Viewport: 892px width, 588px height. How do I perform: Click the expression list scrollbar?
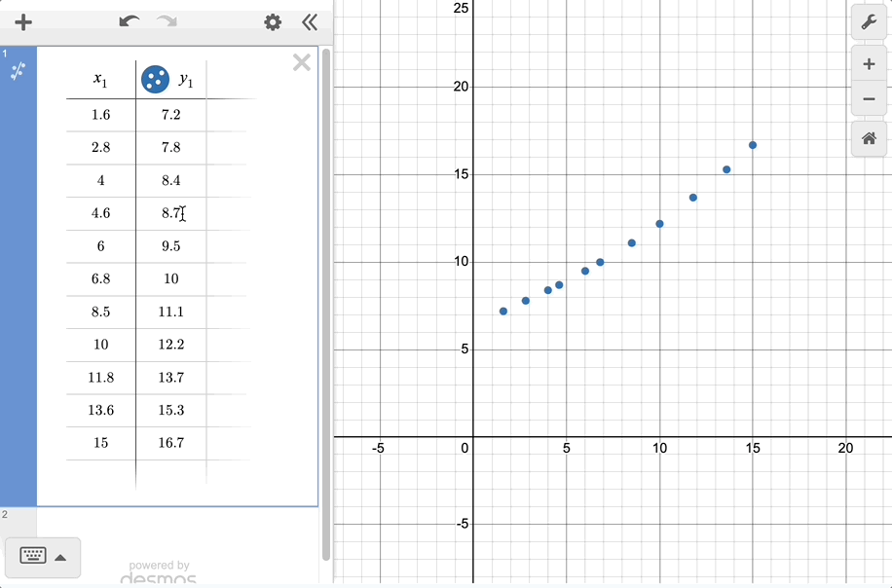(326, 292)
